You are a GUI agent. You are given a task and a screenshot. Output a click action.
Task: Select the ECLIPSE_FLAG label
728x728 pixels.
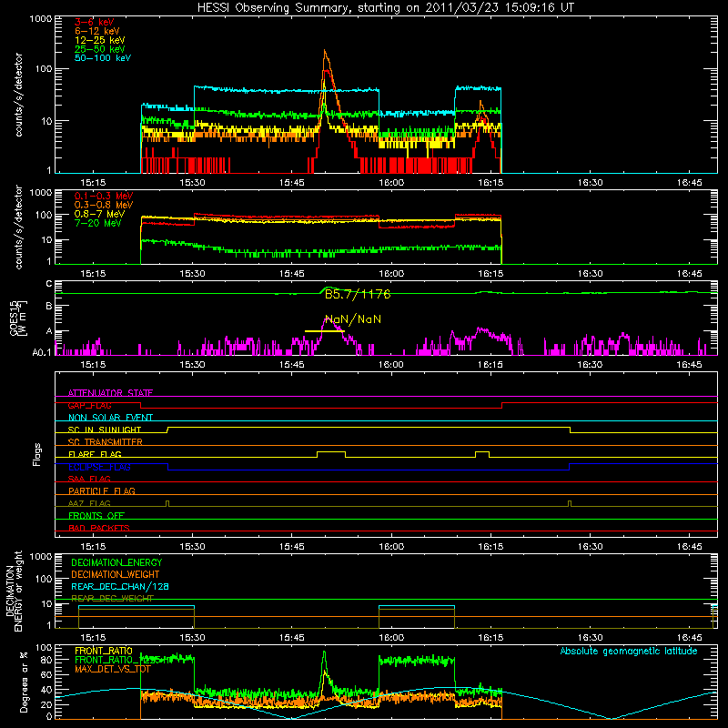point(99,467)
